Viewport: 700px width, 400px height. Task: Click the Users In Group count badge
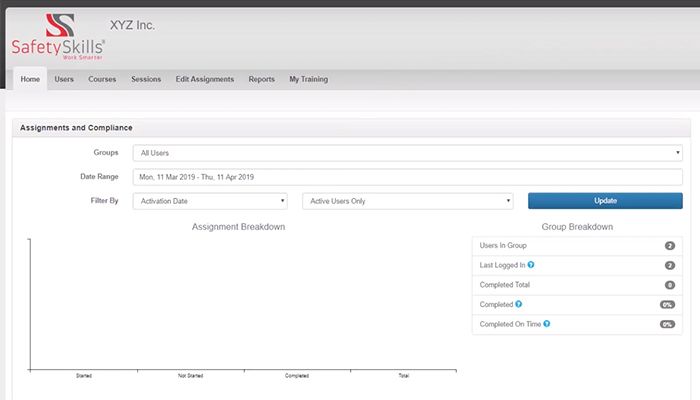click(x=669, y=245)
